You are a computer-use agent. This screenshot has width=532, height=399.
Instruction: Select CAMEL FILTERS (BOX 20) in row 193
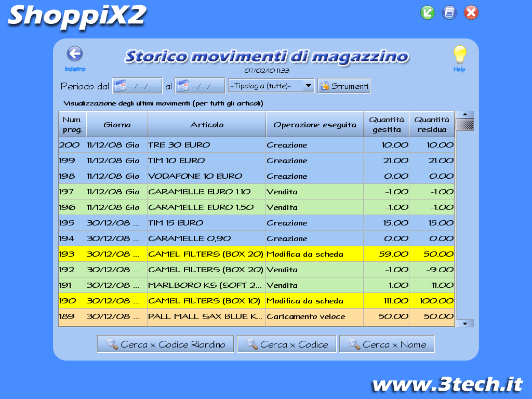click(207, 254)
